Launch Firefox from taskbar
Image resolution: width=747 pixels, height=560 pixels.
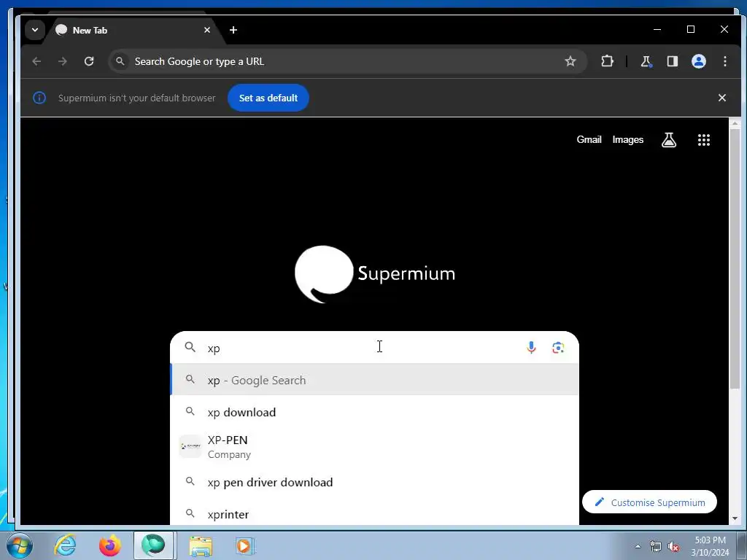109,545
